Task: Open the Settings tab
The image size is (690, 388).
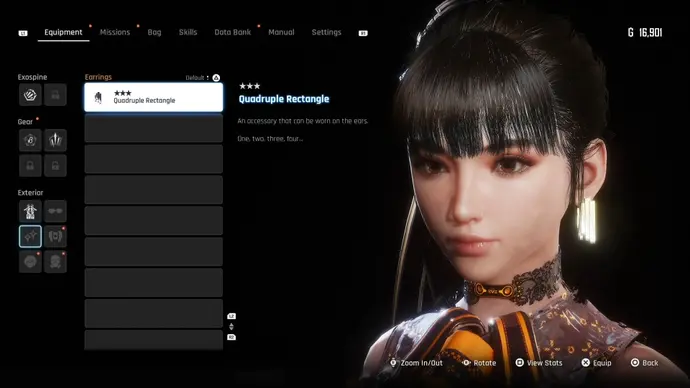Action: pyautogui.click(x=327, y=32)
